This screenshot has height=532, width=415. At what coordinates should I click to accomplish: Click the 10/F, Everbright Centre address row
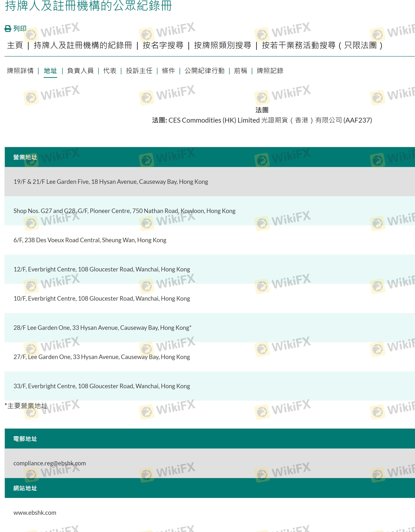(210, 298)
